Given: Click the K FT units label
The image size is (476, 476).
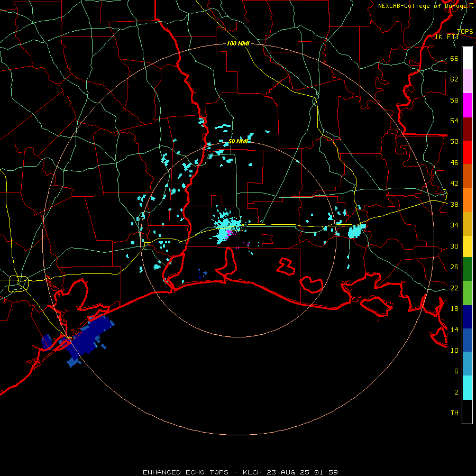Looking at the screenshot, I should point(447,37).
